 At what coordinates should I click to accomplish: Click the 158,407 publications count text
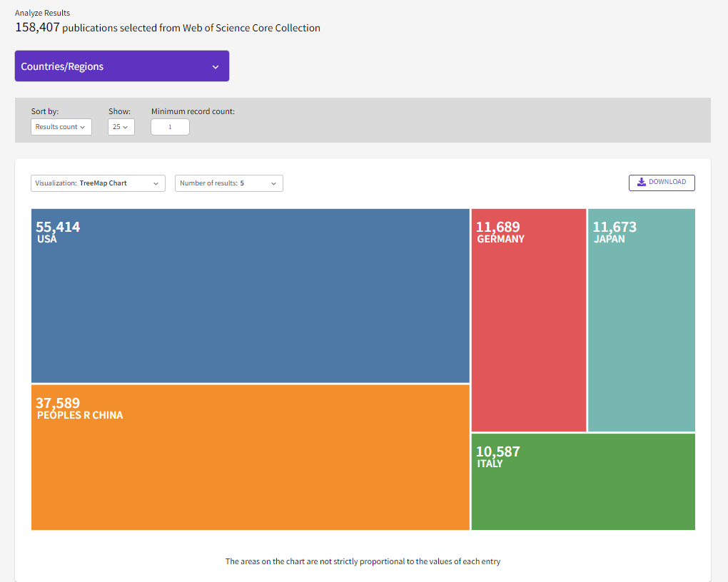pos(38,28)
